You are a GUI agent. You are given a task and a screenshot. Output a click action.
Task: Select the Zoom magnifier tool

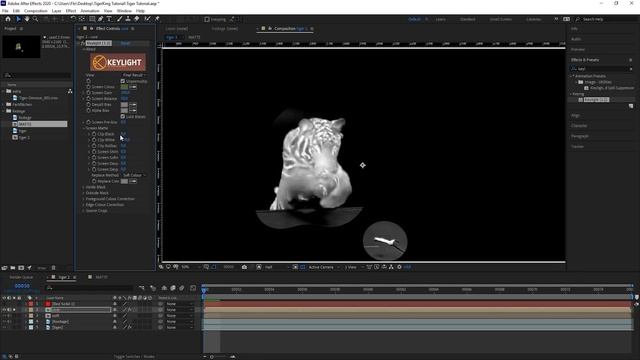click(36, 19)
